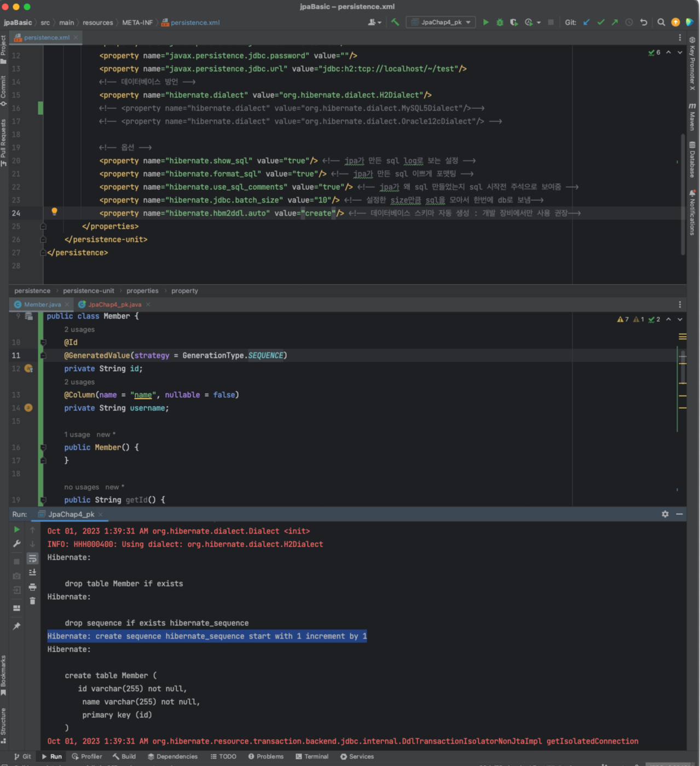Go to next highlighted problem in Member.java
The height and width of the screenshot is (766, 700).
pos(680,320)
